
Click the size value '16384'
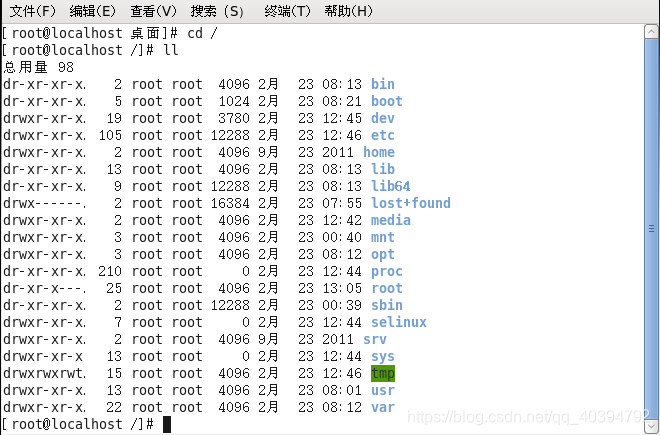(230, 203)
